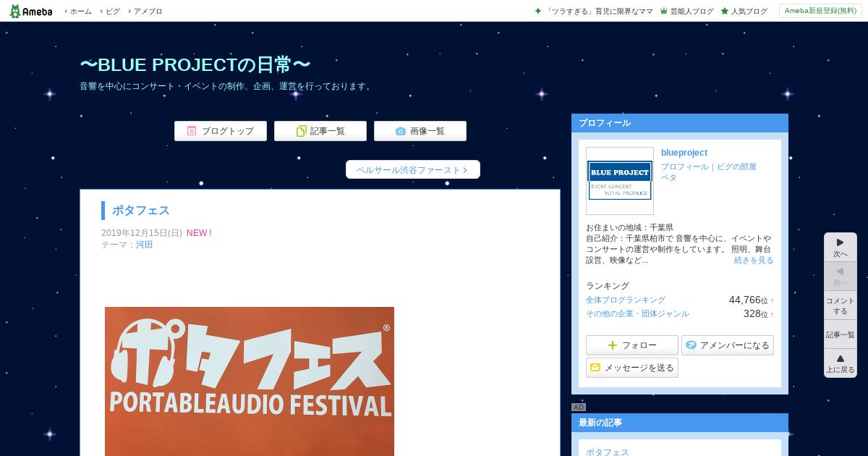Click the yellow envelope icon on メッセージを送る
Viewport: 868px width, 456px height.
(595, 368)
